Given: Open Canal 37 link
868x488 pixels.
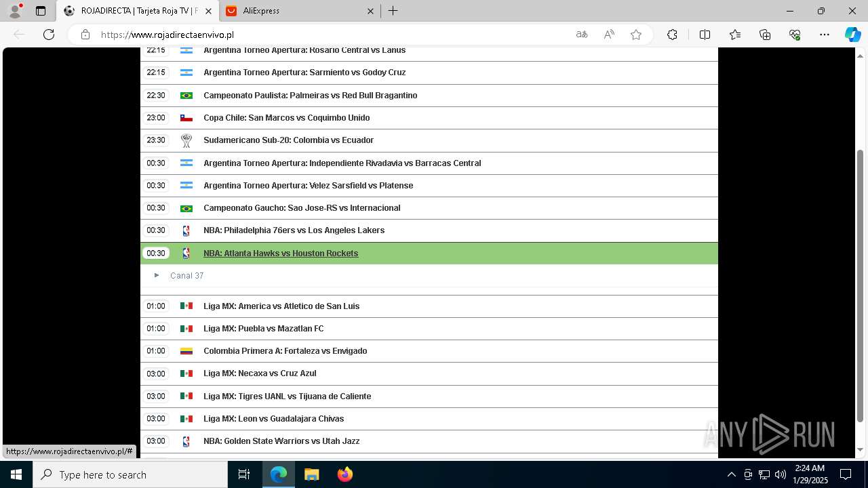Looking at the screenshot, I should [186, 276].
